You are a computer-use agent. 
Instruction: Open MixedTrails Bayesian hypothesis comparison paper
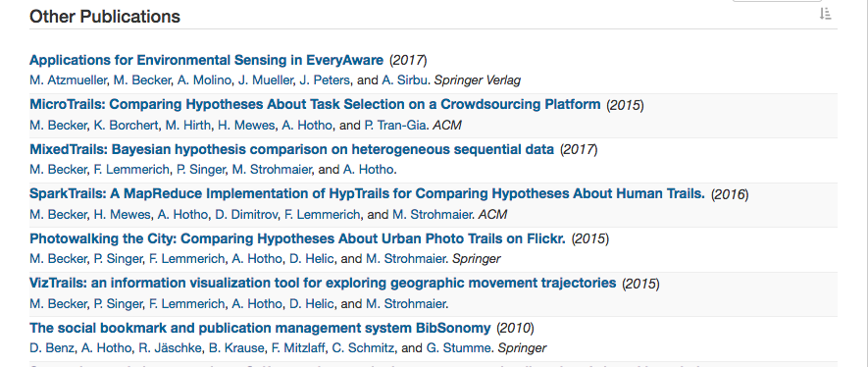click(291, 149)
